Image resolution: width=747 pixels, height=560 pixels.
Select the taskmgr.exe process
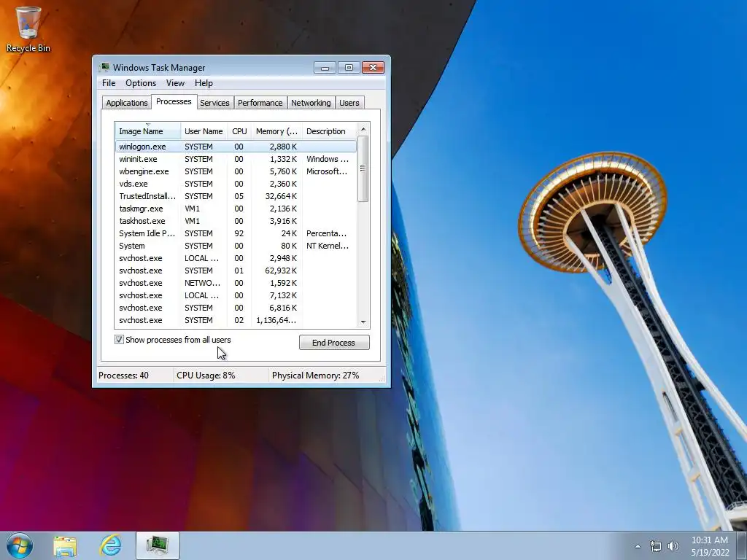tap(236, 209)
